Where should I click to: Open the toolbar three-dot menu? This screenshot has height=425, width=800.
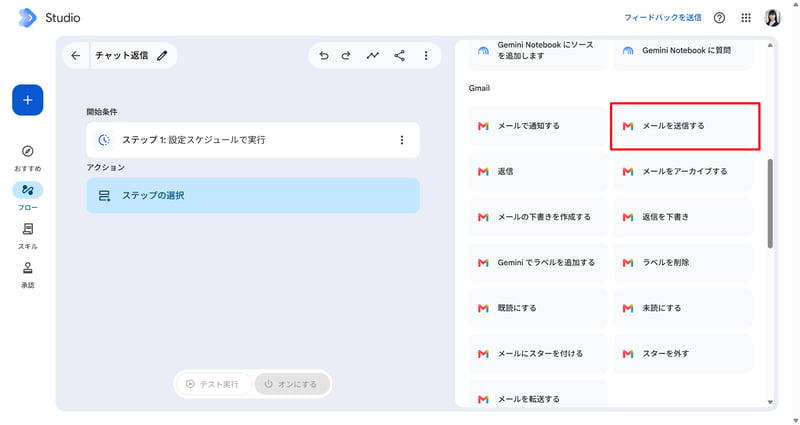coord(426,56)
